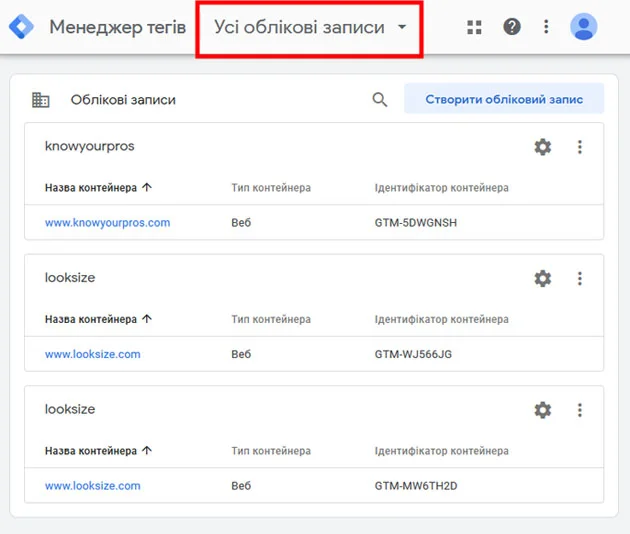Click the Менеджер тегів title
Image resolution: width=630 pixels, height=534 pixels.
coord(118,27)
